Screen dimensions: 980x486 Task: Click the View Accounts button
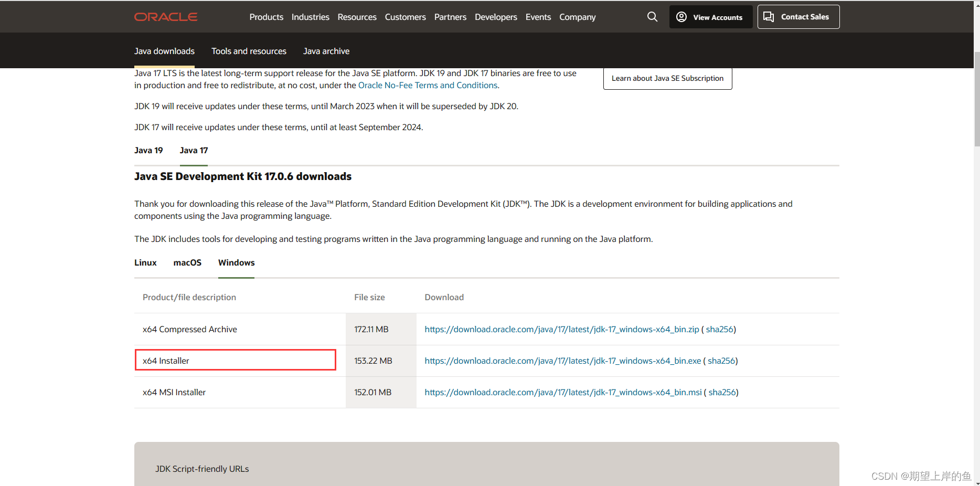[711, 17]
